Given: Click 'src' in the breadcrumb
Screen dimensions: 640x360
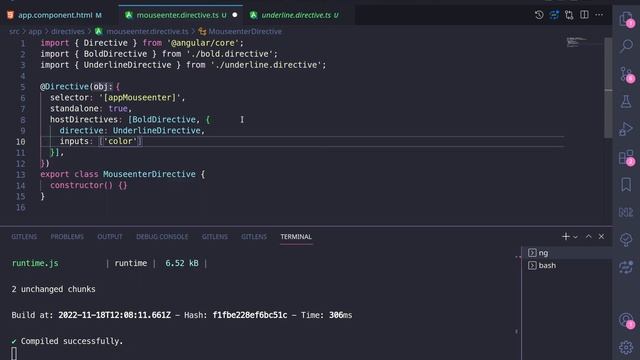Looking at the screenshot, I should (x=14, y=31).
